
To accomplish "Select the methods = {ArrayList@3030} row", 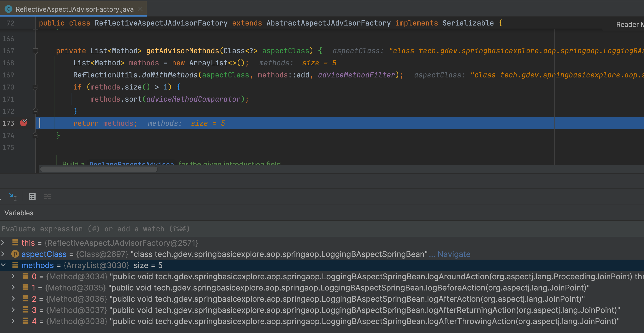I will point(322,265).
